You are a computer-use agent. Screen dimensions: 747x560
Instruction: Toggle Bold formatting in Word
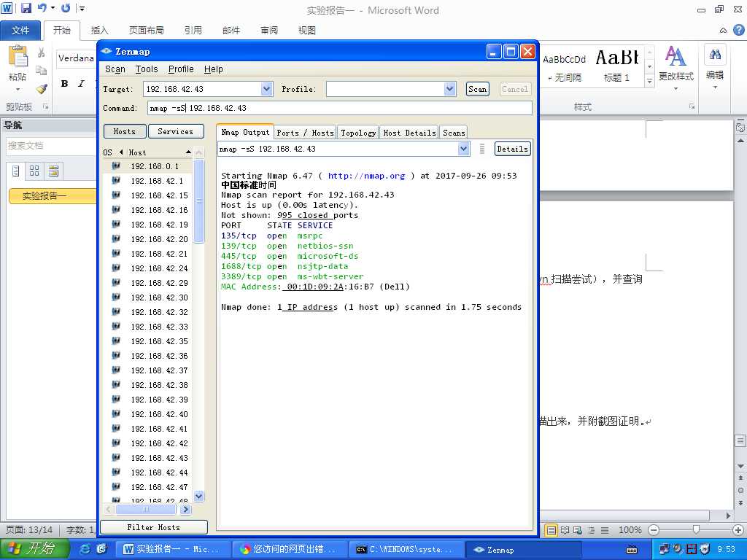64,84
